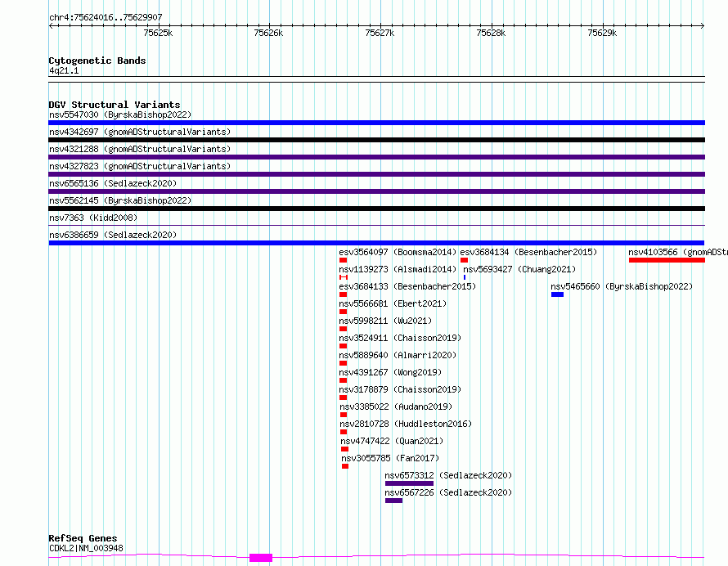Open nsv4391267 (Wong2019) label
This screenshot has height=566, width=728.
coord(390,372)
